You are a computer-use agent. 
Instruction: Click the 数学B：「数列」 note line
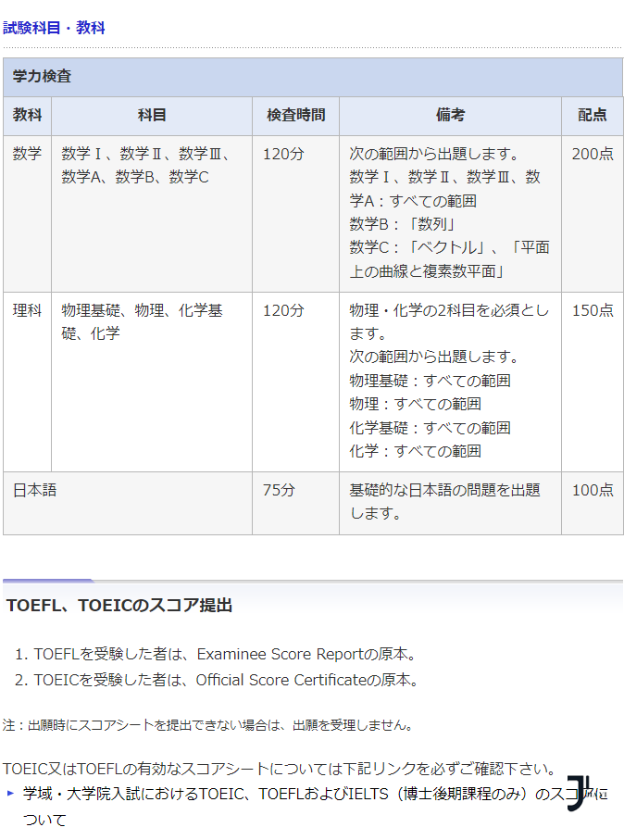coord(402,224)
